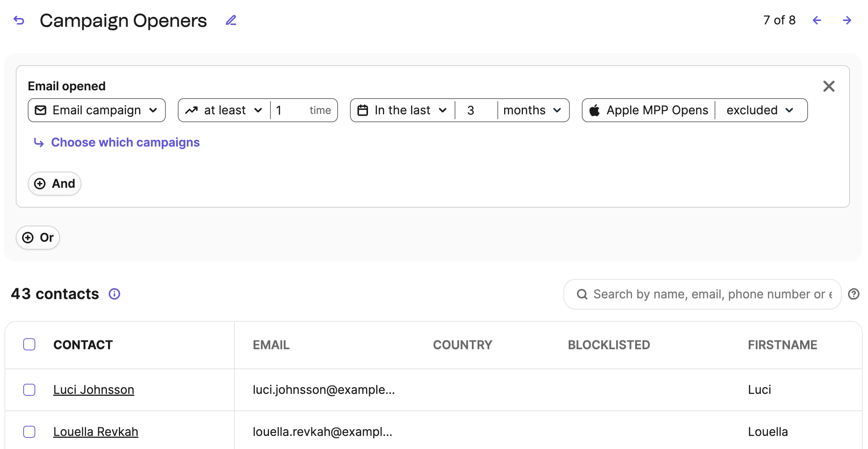Click the info icon next to 43 contacts
Image resolution: width=868 pixels, height=449 pixels.
click(x=115, y=295)
